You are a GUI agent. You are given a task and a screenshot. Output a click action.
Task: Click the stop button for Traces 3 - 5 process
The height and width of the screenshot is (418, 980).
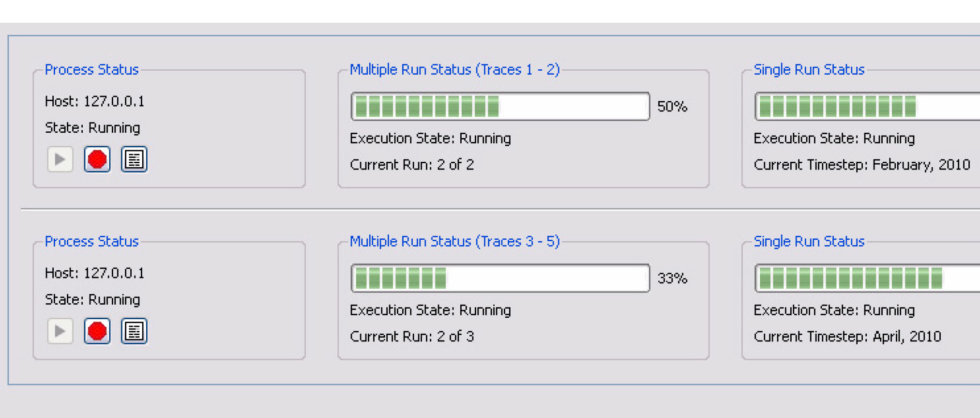coord(97,331)
